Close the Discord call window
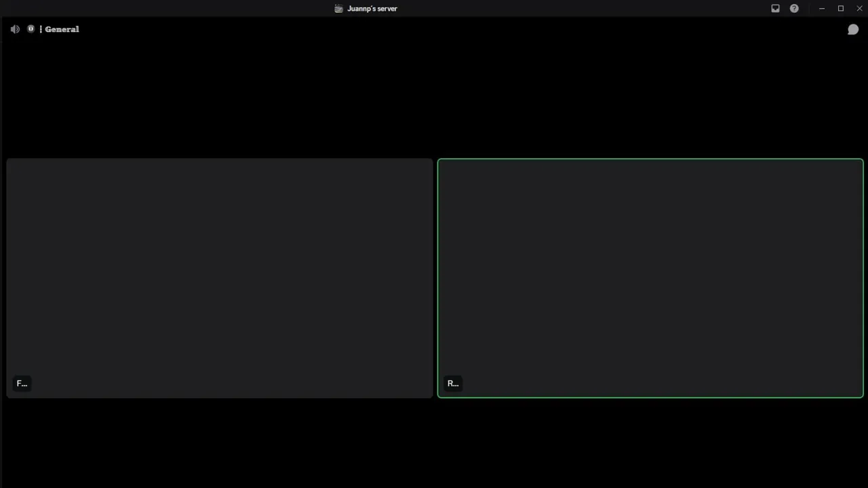Screen dimensions: 868x488 tap(859, 8)
